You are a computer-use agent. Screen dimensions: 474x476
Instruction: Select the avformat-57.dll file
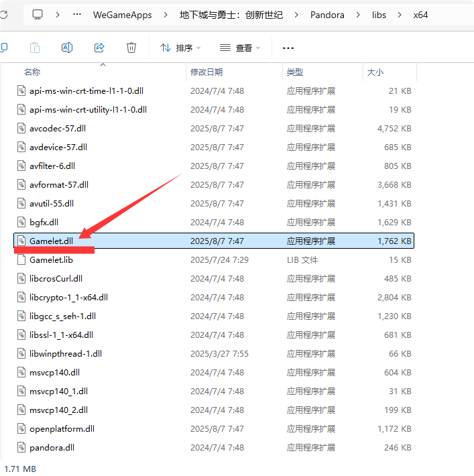coord(59,185)
